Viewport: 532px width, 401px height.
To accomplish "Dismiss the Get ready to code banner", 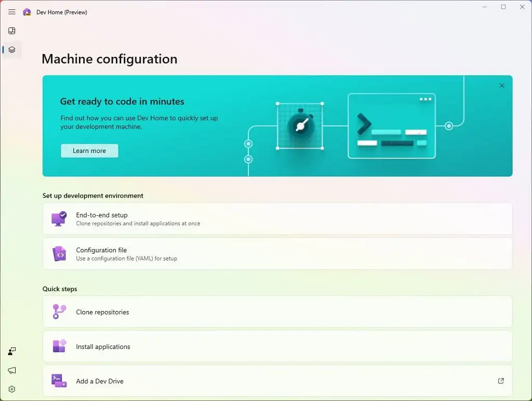I will pyautogui.click(x=501, y=85).
